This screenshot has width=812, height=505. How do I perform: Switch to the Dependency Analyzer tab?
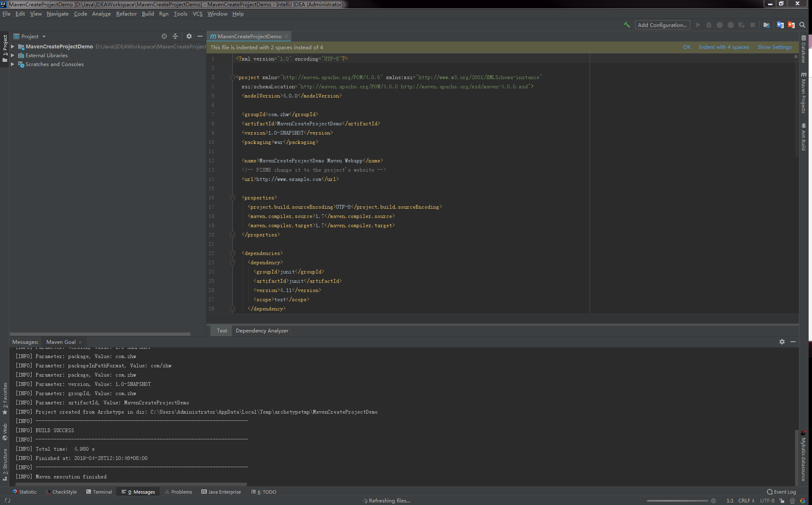(261, 330)
